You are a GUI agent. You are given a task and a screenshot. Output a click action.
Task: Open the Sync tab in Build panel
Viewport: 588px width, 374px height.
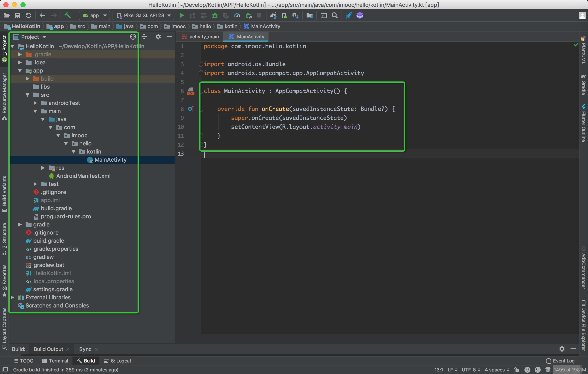[85, 349]
